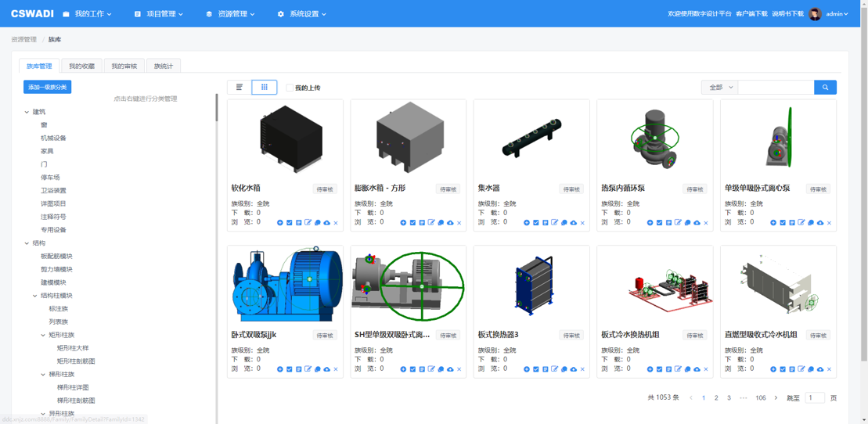Collapse the 建筑 tree node
868x424 pixels.
[27, 112]
